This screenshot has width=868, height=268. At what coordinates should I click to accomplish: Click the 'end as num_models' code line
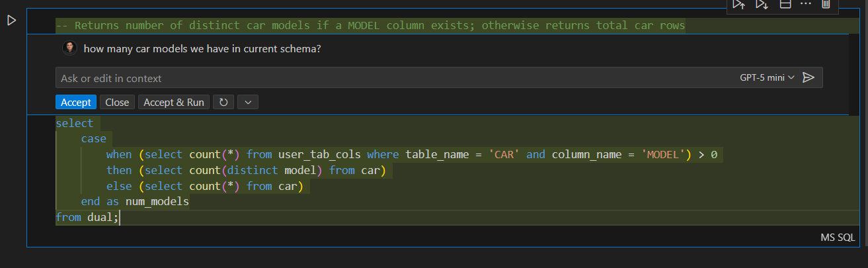click(x=135, y=202)
